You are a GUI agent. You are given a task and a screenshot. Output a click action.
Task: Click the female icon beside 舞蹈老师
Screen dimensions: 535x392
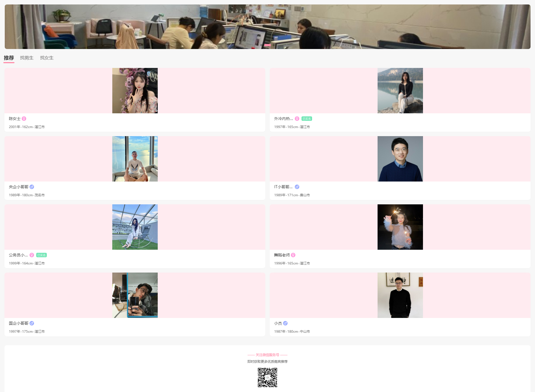tap(293, 255)
